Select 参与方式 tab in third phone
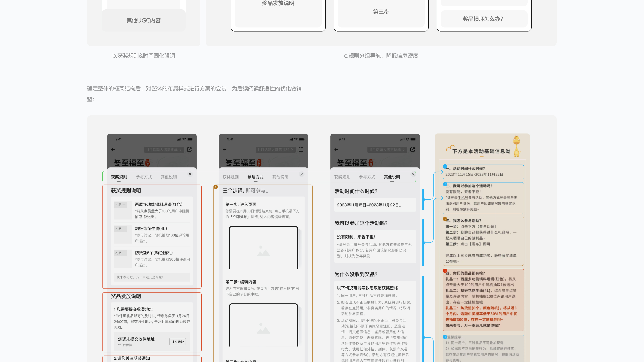Screen dimensions: 644x362 pyautogui.click(x=367, y=177)
